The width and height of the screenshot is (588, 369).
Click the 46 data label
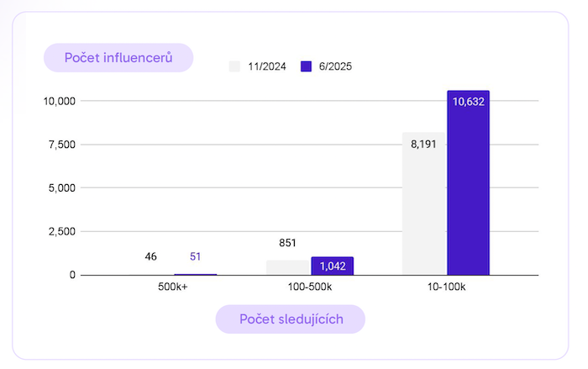coord(151,256)
